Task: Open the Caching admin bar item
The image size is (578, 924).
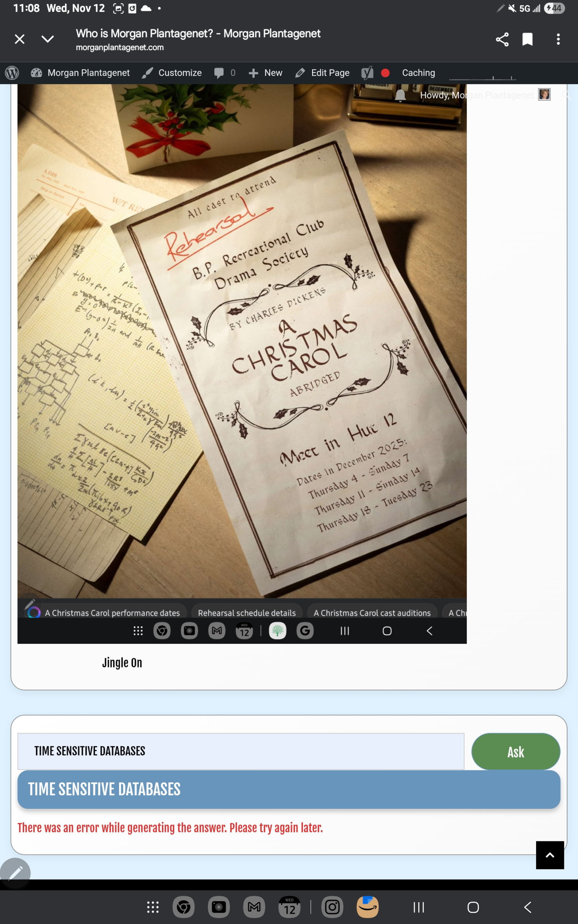Action: (x=418, y=73)
